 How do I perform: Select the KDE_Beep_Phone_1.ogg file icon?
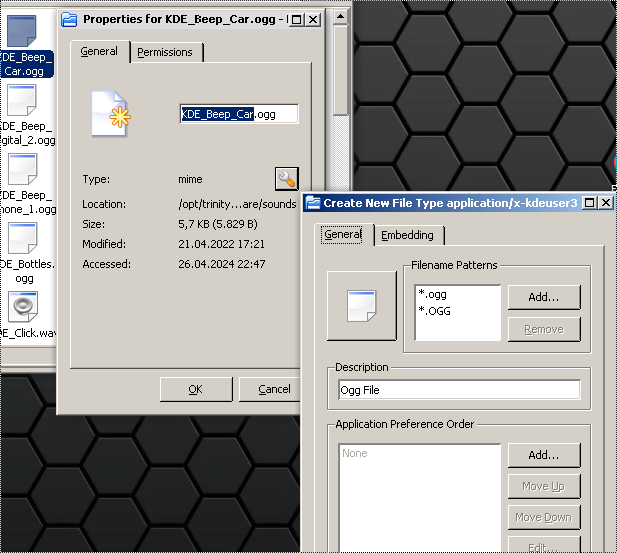pyautogui.click(x=22, y=170)
